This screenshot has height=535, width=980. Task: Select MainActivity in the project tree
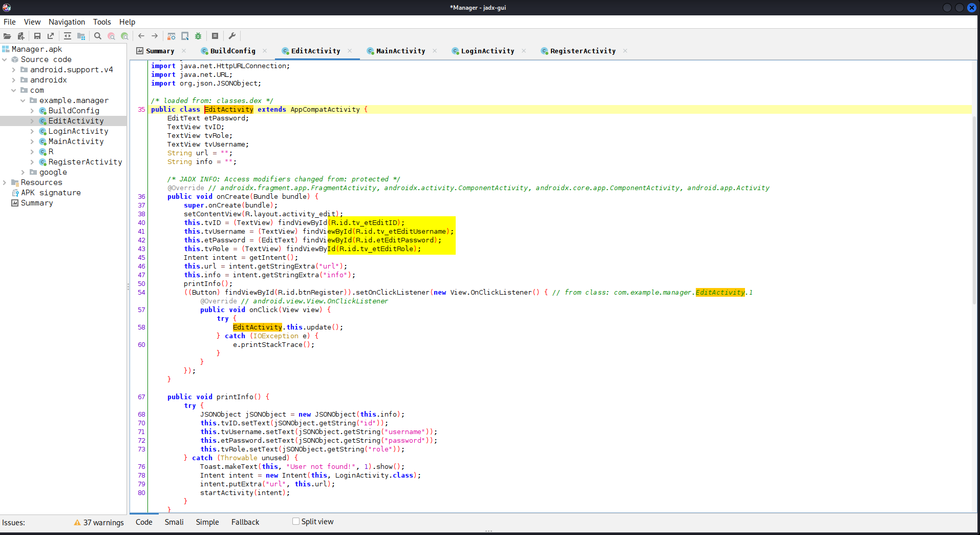coord(76,141)
